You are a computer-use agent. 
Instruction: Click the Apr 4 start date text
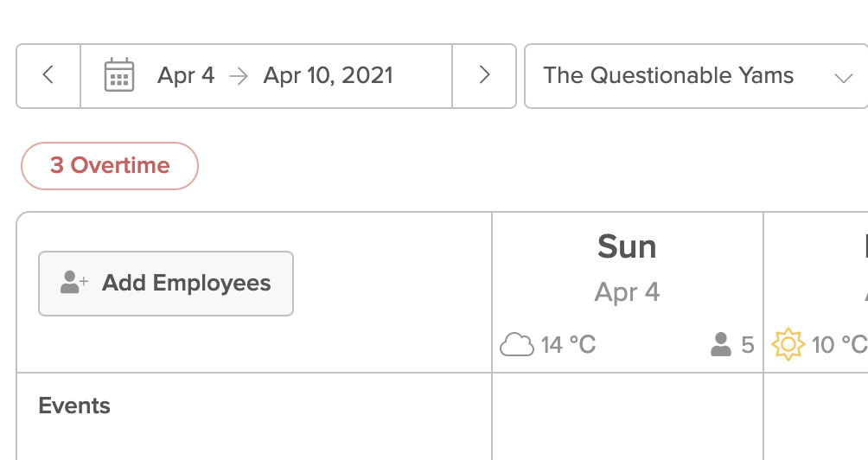point(186,76)
